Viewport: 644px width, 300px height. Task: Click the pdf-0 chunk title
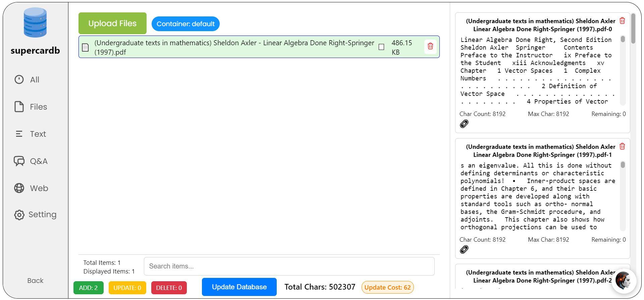pos(541,25)
